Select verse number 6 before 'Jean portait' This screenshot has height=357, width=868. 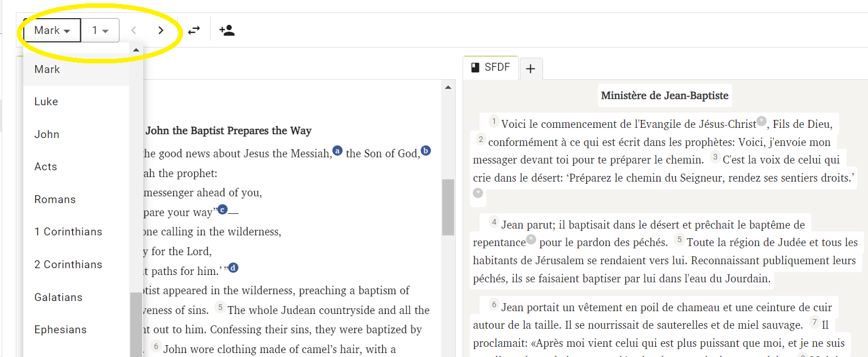494,306
